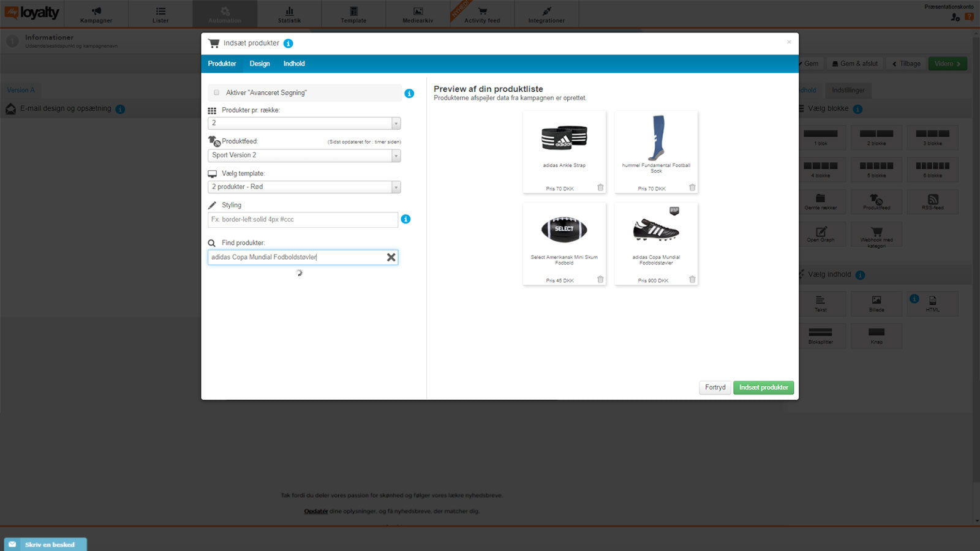Select the Bloksplitter content block

tap(821, 336)
